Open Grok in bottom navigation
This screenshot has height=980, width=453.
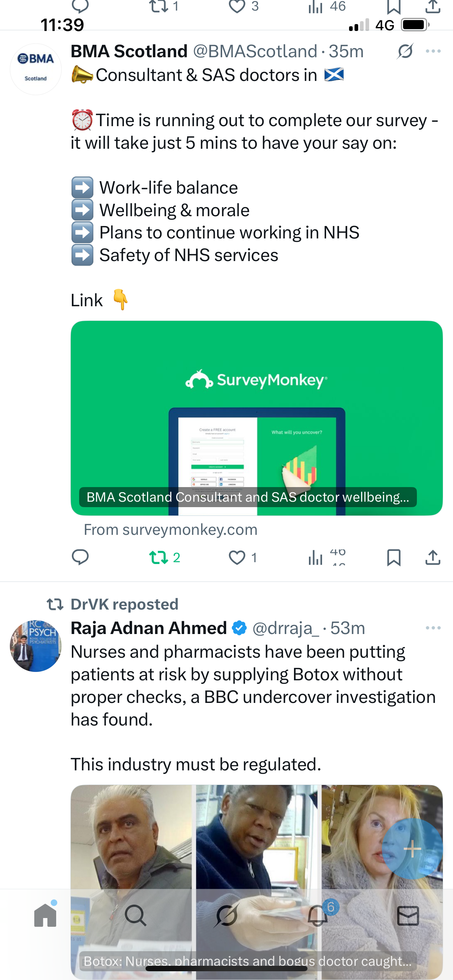pos(226,915)
